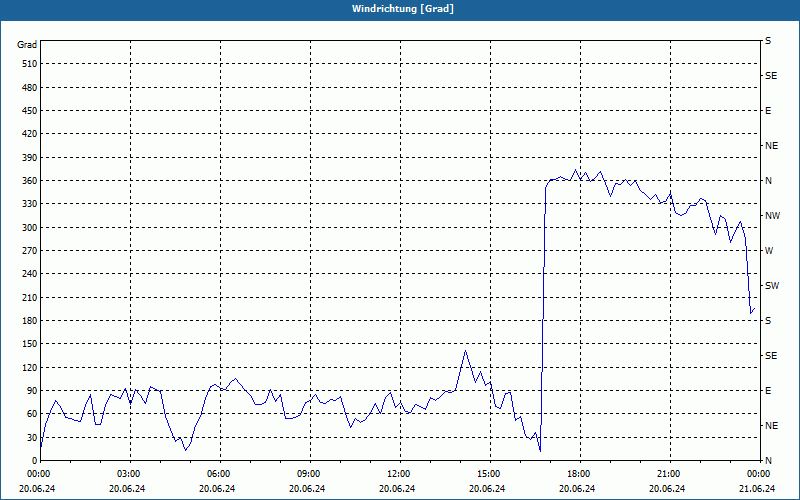Click the 09:00 time axis label
The height and width of the screenshot is (500, 800).
[x=310, y=474]
